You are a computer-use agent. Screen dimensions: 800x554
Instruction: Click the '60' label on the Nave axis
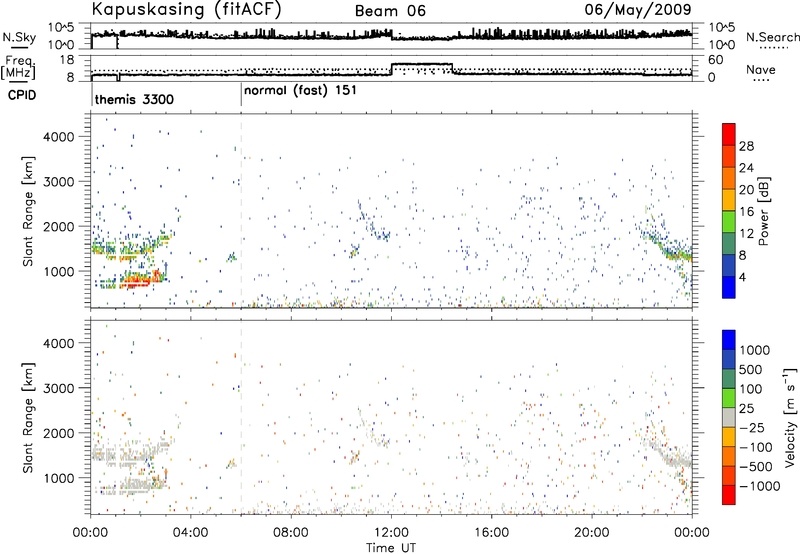point(716,60)
